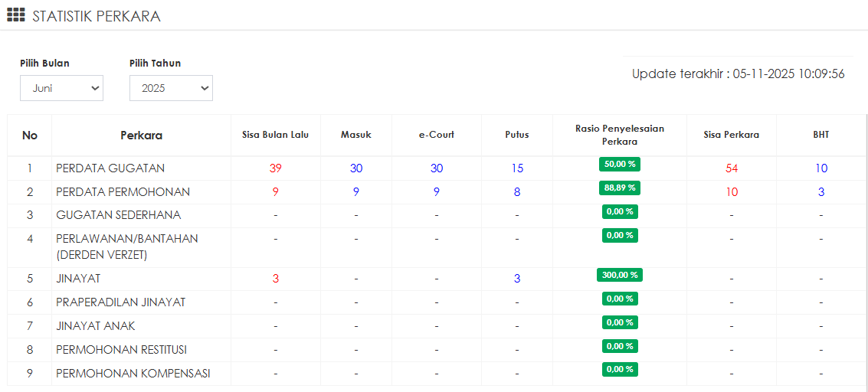This screenshot has height=392, width=868.
Task: Click Sisa Bulan Lalu value 3 for Jinayat
Action: (x=275, y=279)
